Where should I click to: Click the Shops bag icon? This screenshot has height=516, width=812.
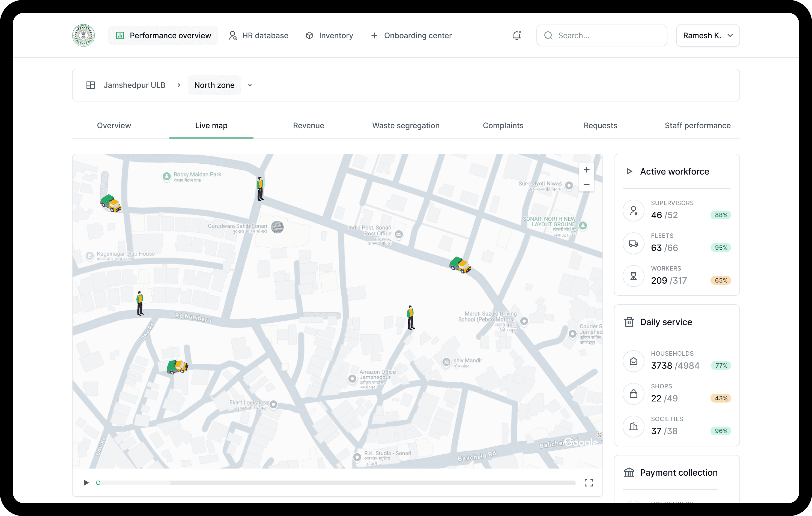633,394
